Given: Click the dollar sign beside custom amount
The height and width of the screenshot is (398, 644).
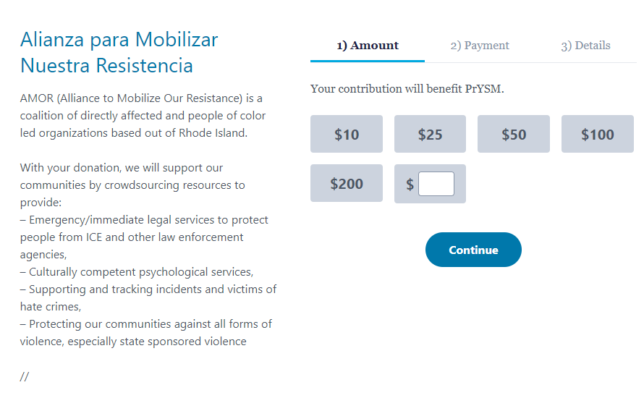Looking at the screenshot, I should pyautogui.click(x=409, y=184).
